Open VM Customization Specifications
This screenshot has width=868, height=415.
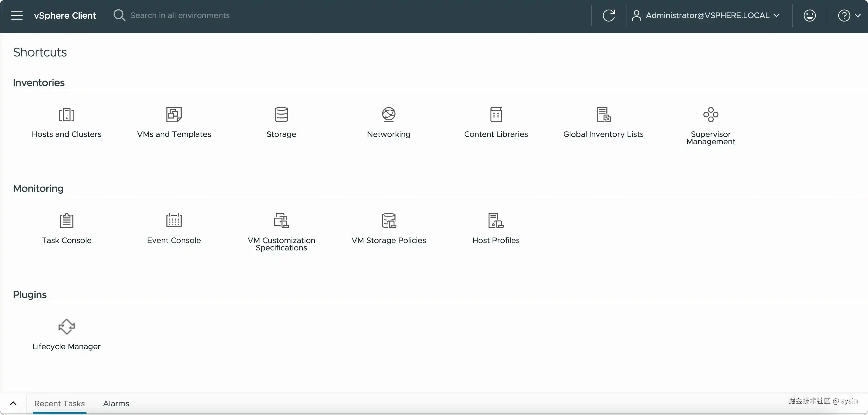(281, 221)
